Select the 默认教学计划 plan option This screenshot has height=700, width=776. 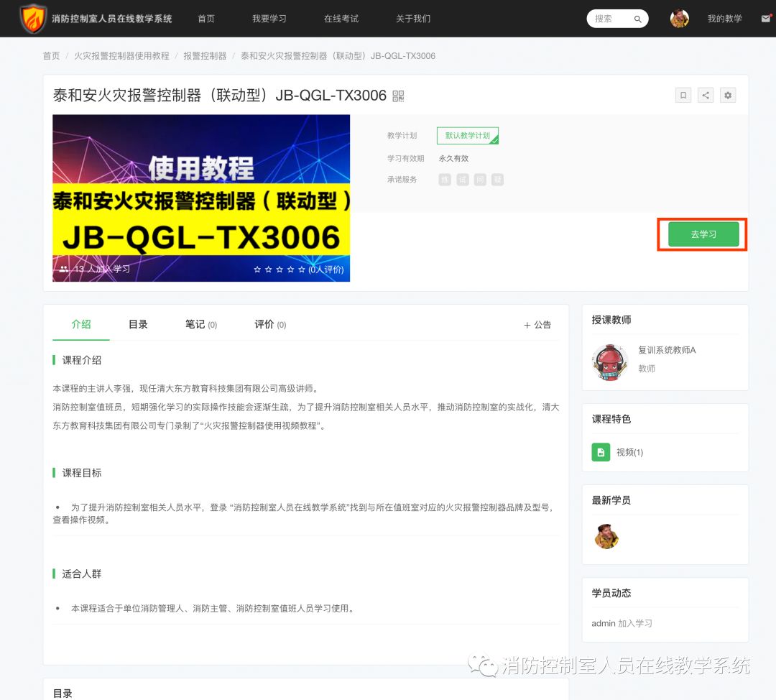tap(468, 136)
